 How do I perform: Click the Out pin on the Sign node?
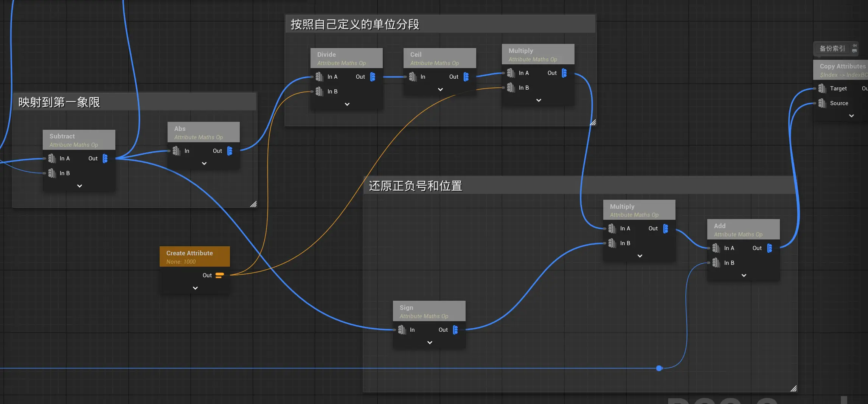pyautogui.click(x=455, y=330)
